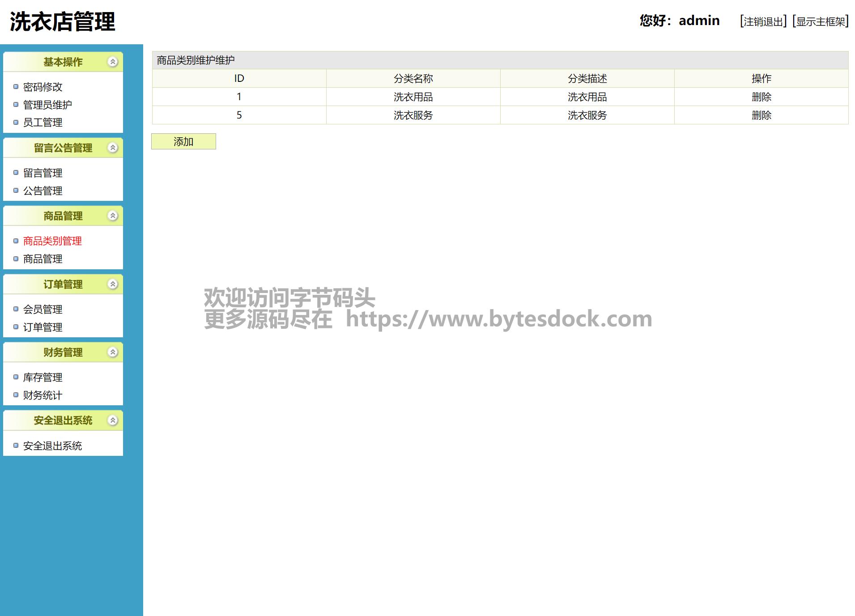Screen dimensions: 855x616
Task: Open the highlighted 商品类别管理 link
Action: [x=52, y=241]
